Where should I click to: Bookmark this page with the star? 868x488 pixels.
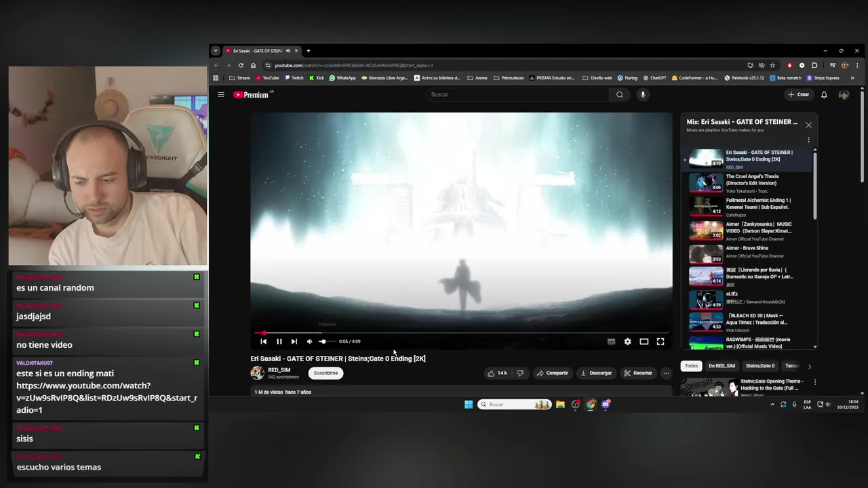(772, 66)
